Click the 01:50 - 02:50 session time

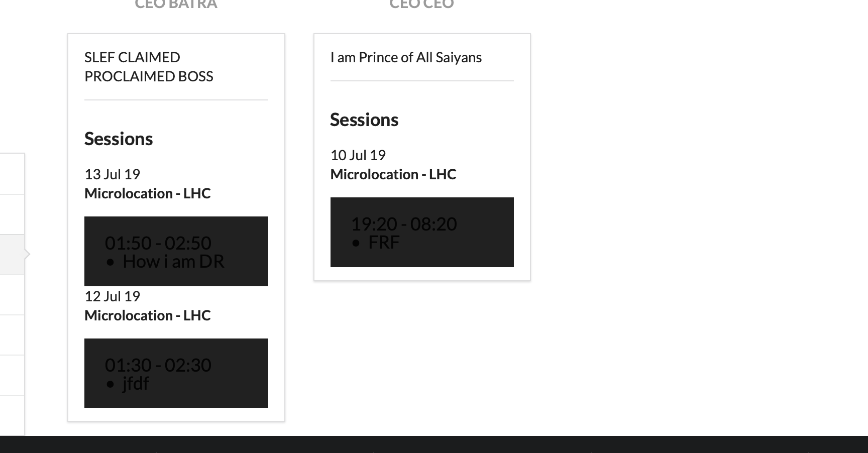[159, 243]
